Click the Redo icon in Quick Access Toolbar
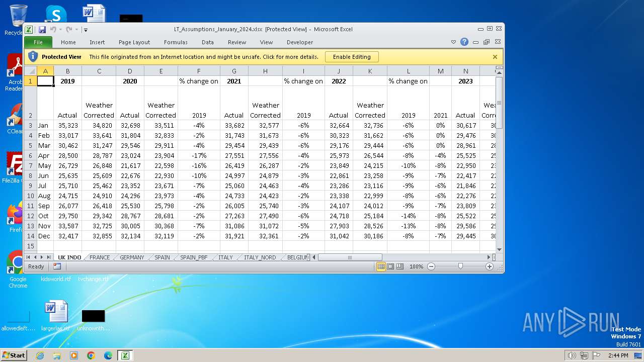 (69, 30)
